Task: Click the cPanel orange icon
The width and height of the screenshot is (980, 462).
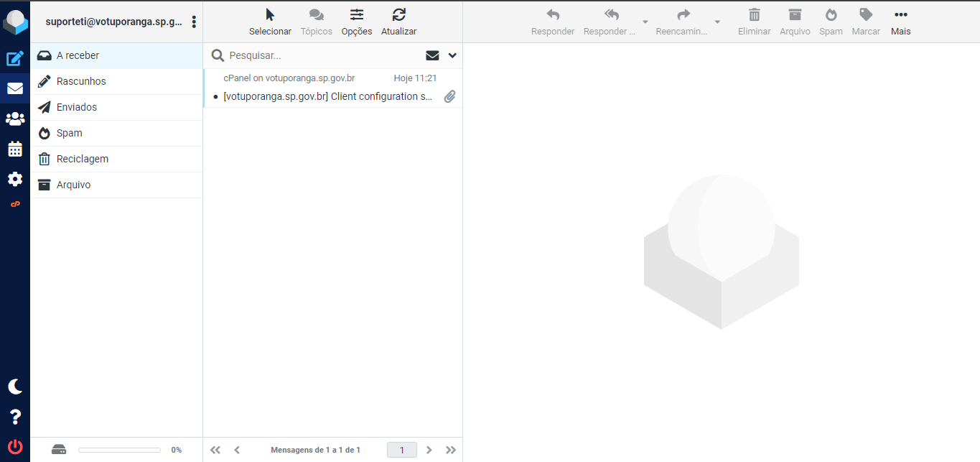Action: [x=15, y=204]
